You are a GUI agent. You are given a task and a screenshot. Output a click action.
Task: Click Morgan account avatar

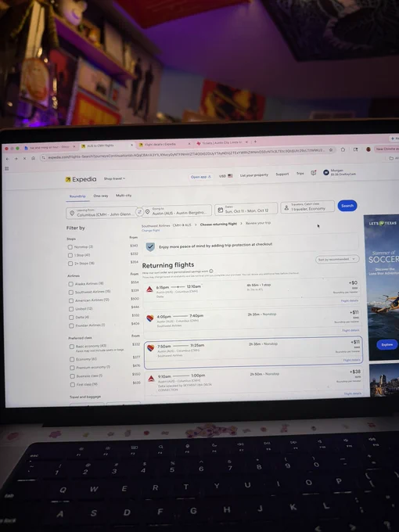click(x=325, y=172)
